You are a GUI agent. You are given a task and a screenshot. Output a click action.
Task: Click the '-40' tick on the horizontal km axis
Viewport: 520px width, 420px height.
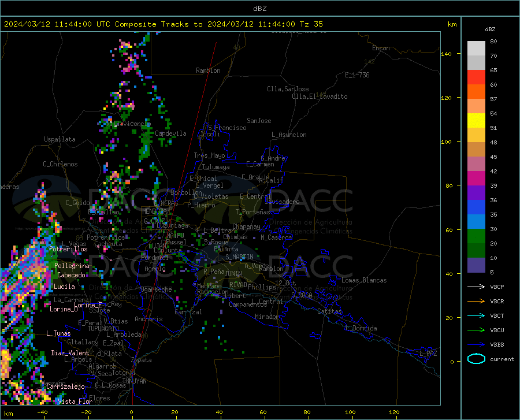click(x=42, y=412)
